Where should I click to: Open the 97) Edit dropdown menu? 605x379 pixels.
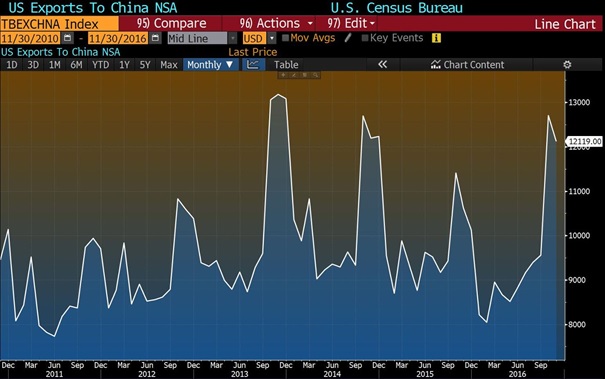(351, 24)
